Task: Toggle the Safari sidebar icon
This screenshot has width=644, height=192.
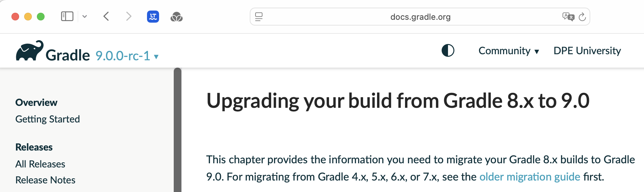Action: coord(67,16)
